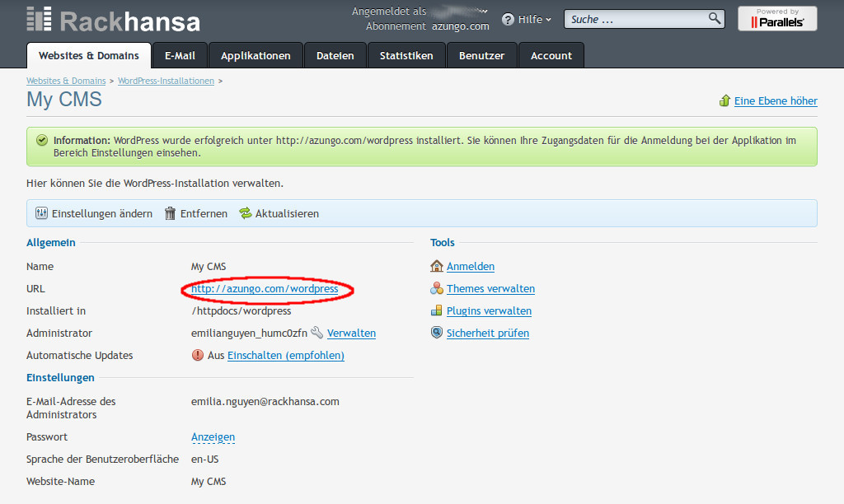844x504 pixels.
Task: Switch to the Websites & Domains tab
Action: pos(89,55)
